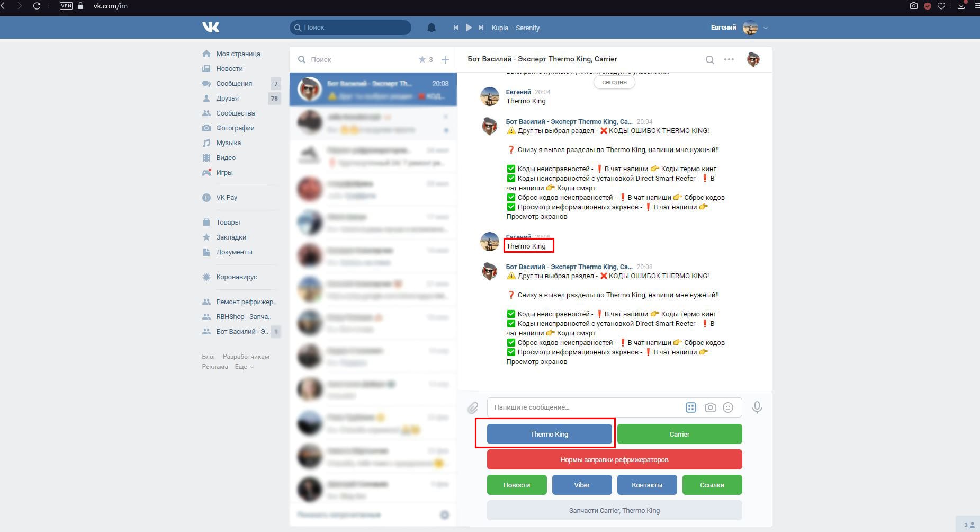The width and height of the screenshot is (980, 532).
Task: Open Бот Василий community shortcut in sidebar
Action: pyautogui.click(x=241, y=331)
